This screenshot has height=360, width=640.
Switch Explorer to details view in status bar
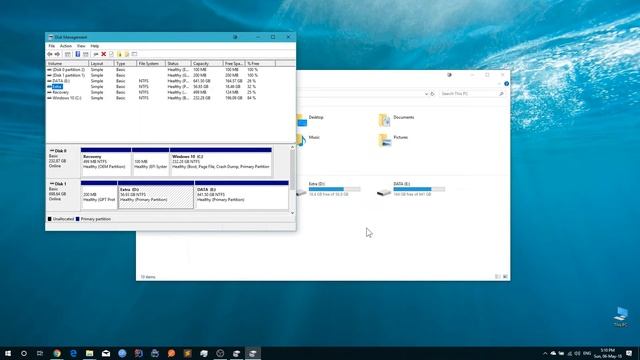coord(498,277)
